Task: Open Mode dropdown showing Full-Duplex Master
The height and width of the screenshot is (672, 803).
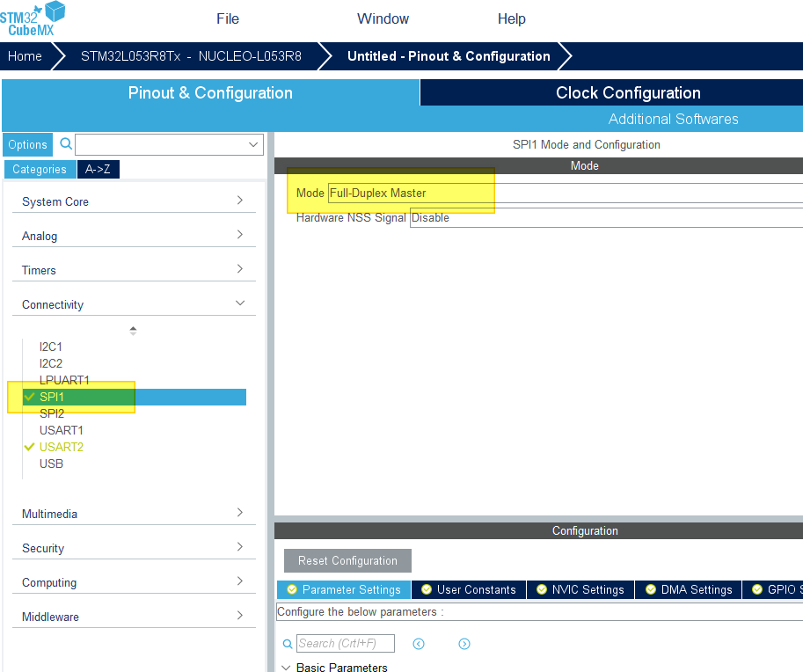Action: [566, 194]
